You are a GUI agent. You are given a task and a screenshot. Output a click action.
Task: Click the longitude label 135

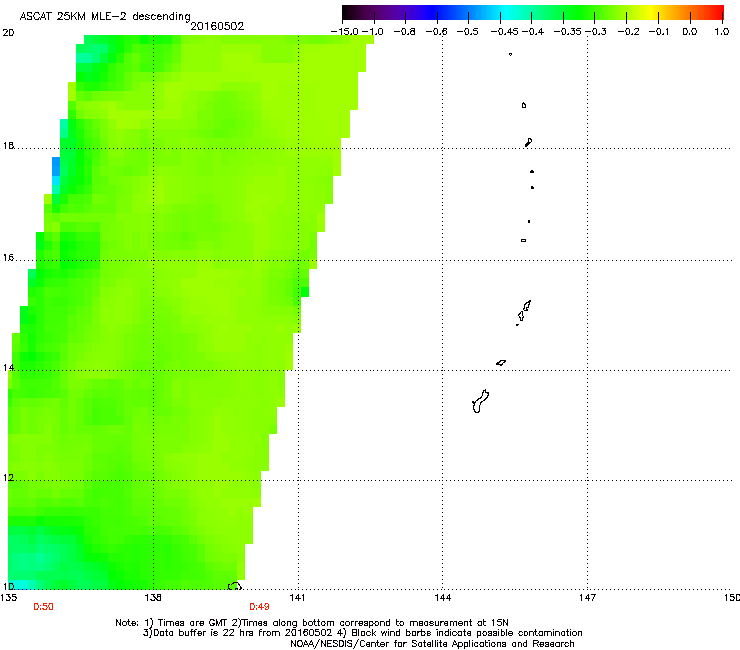click(x=9, y=598)
